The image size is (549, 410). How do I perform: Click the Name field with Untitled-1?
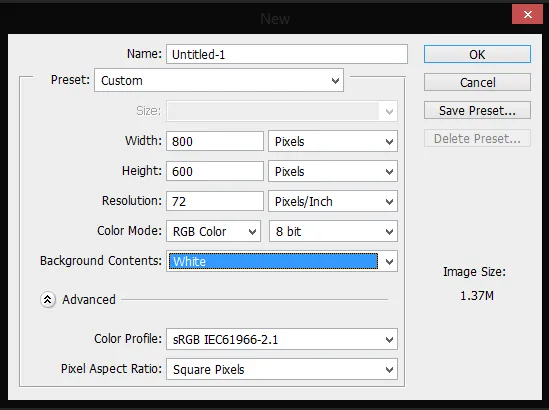click(x=287, y=54)
